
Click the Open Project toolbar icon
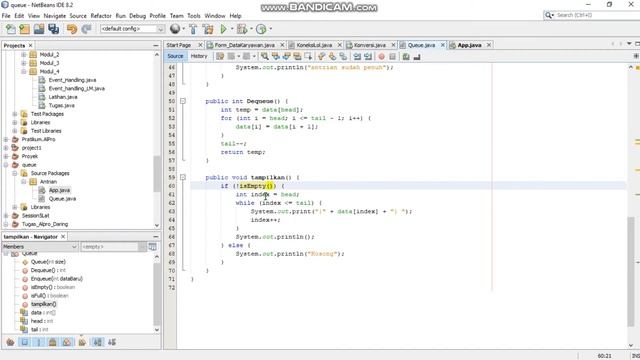tap(39, 29)
